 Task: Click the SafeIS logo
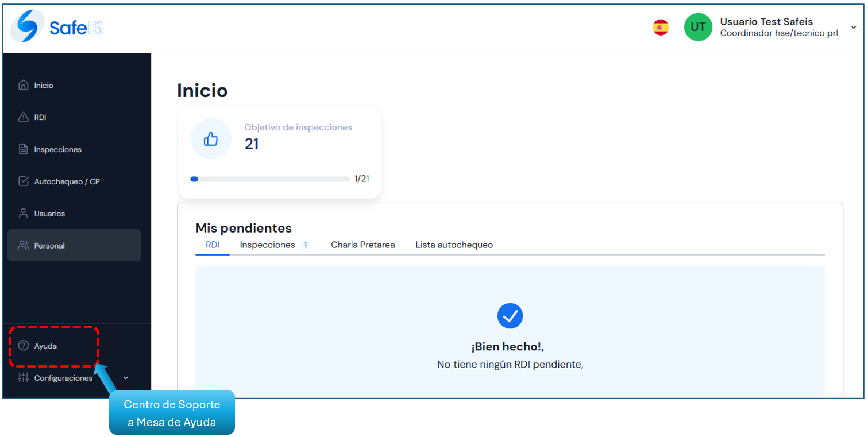(57, 27)
